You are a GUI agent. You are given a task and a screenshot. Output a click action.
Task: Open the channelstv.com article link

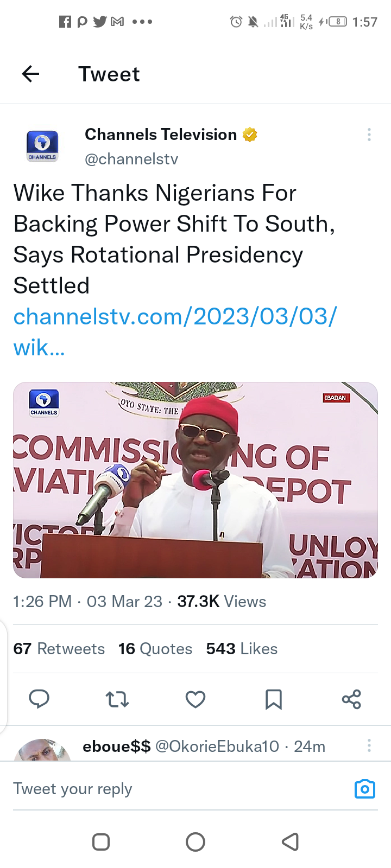click(x=175, y=331)
